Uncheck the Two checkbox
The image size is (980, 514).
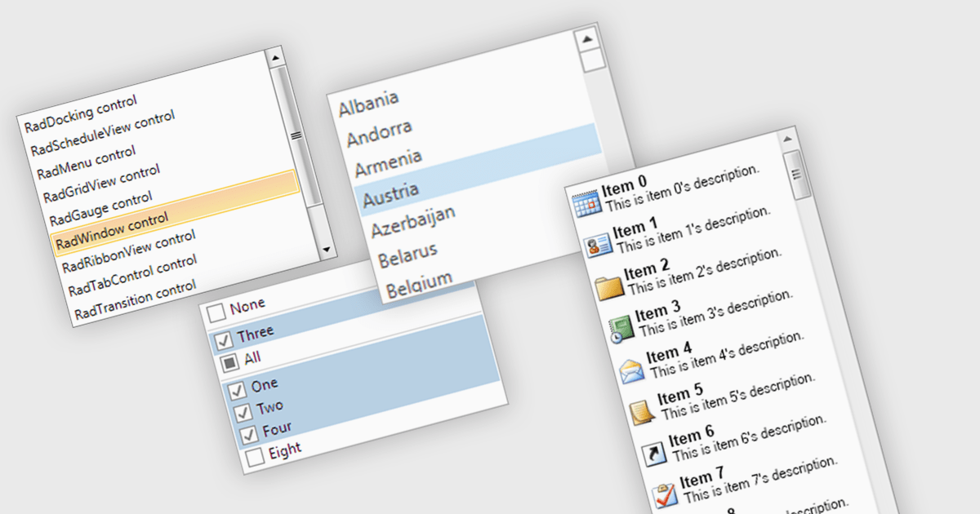242,412
